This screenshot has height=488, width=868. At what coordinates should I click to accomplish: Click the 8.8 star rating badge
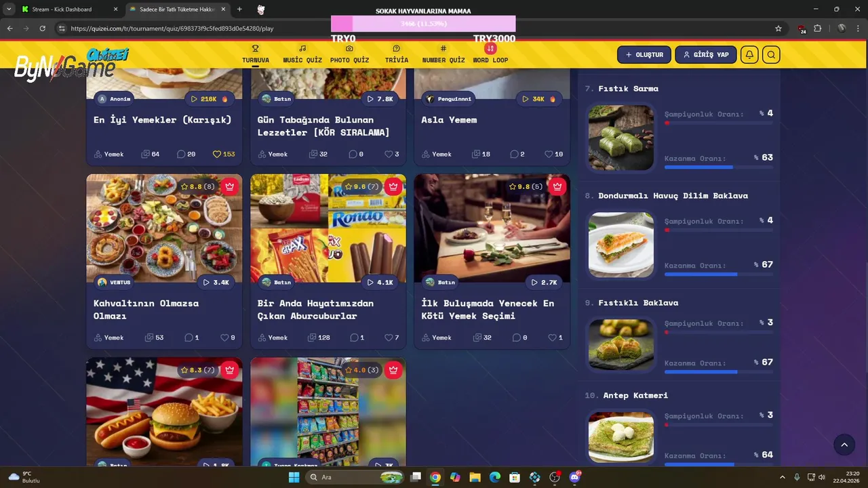[x=198, y=186]
